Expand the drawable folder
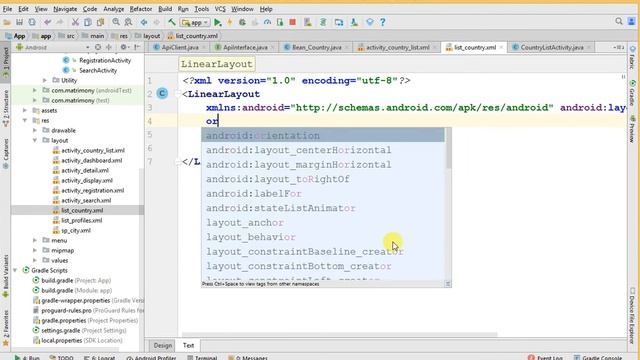 (35, 131)
